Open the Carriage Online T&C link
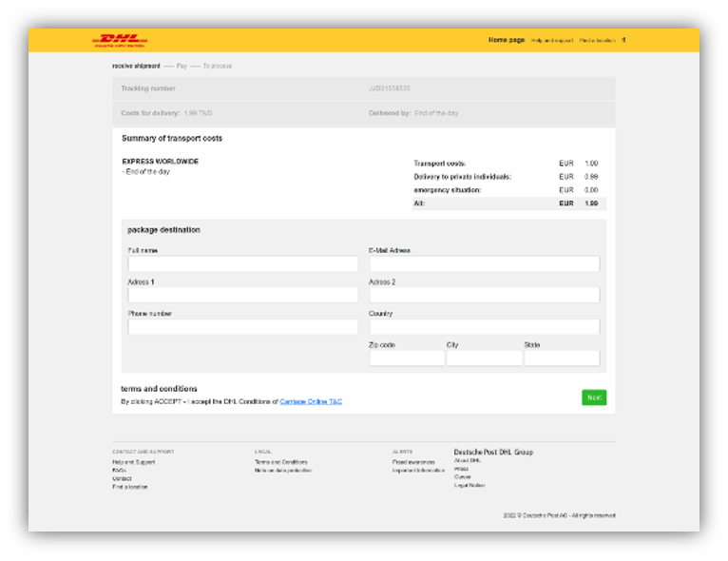The height and width of the screenshot is (561, 728). tap(311, 401)
